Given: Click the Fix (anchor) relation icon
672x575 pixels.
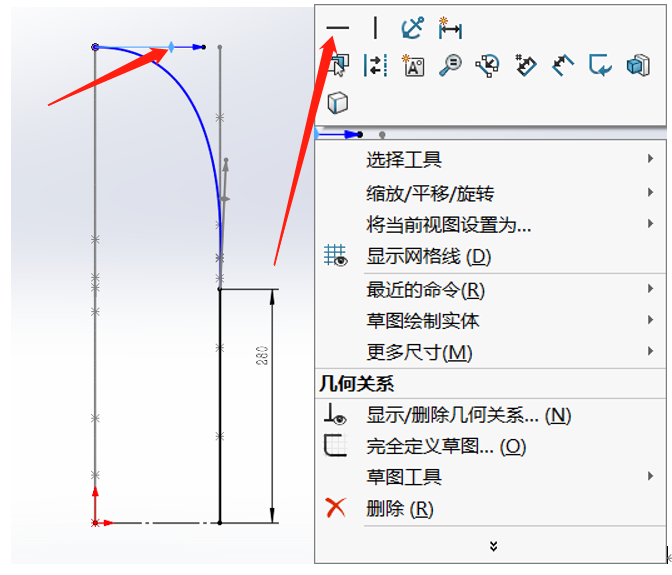Looking at the screenshot, I should click(412, 28).
